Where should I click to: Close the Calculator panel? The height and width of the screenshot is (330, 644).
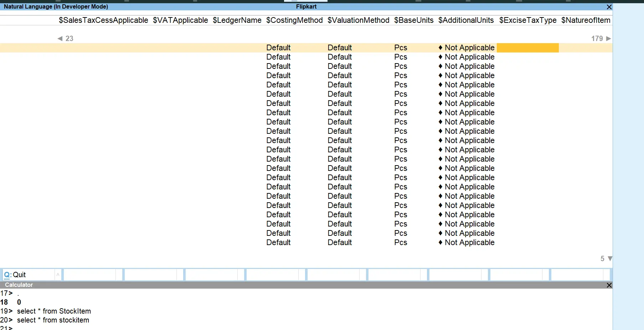pyautogui.click(x=609, y=285)
